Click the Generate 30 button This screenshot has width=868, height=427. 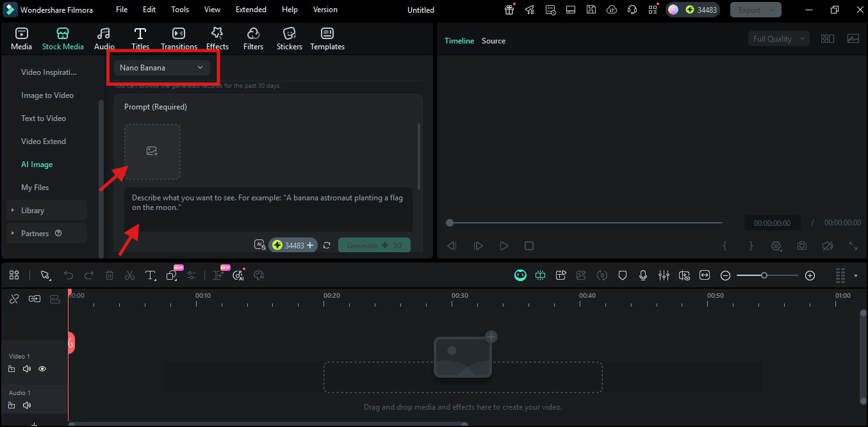click(374, 245)
